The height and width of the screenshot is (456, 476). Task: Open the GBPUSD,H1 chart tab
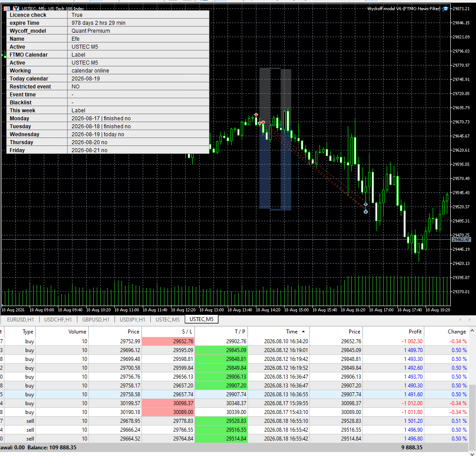click(95, 320)
